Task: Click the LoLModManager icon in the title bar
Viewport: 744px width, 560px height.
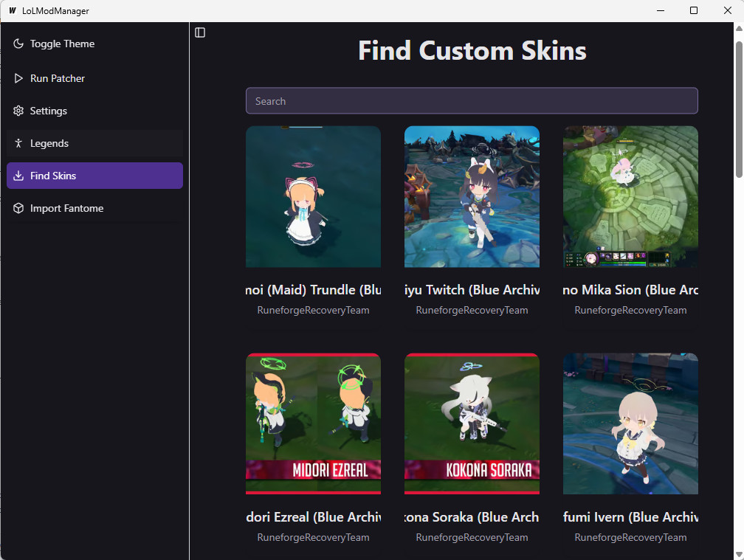Action: 14,11
